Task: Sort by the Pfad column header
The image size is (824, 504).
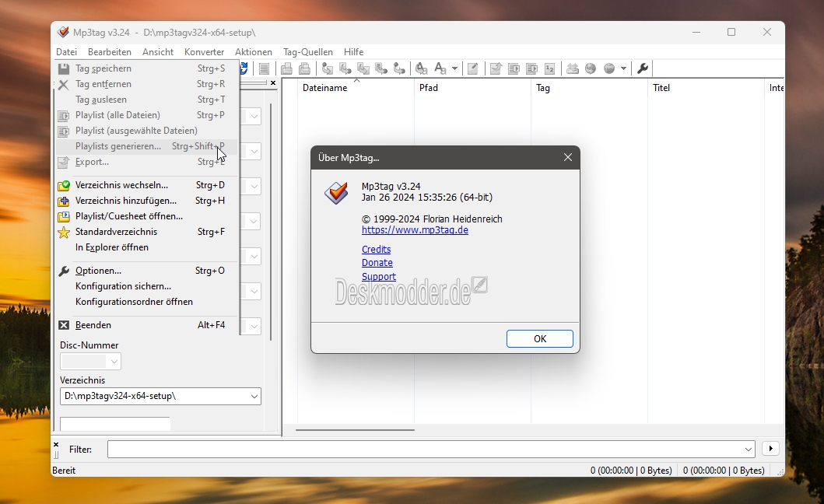Action: pyautogui.click(x=472, y=88)
